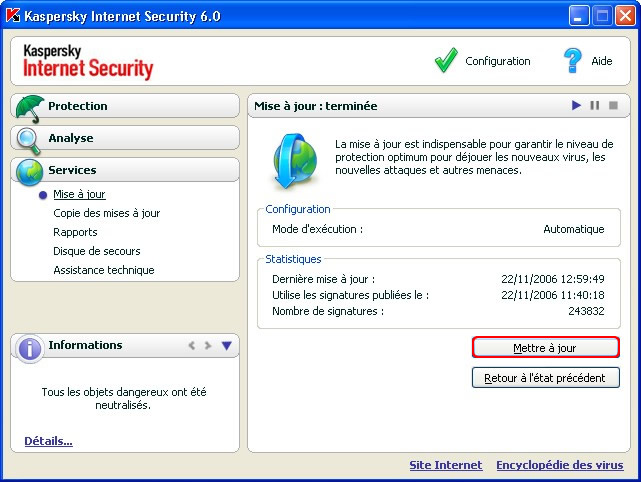The height and width of the screenshot is (482, 641).
Task: Click the signature count 243832
Action: (586, 311)
